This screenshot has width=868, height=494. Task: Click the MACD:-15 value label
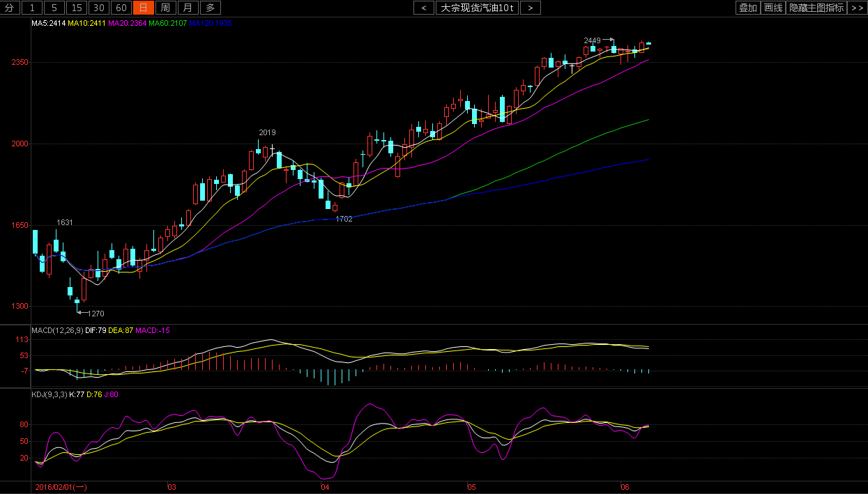[153, 330]
